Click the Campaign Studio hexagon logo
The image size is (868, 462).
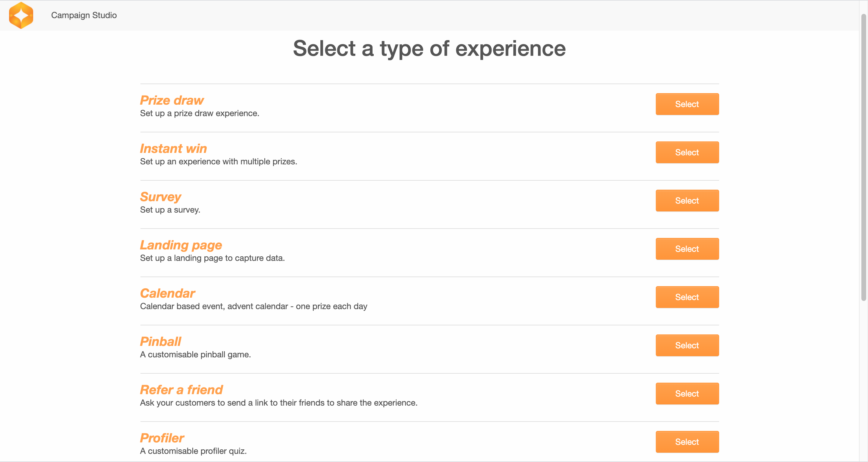click(x=21, y=15)
